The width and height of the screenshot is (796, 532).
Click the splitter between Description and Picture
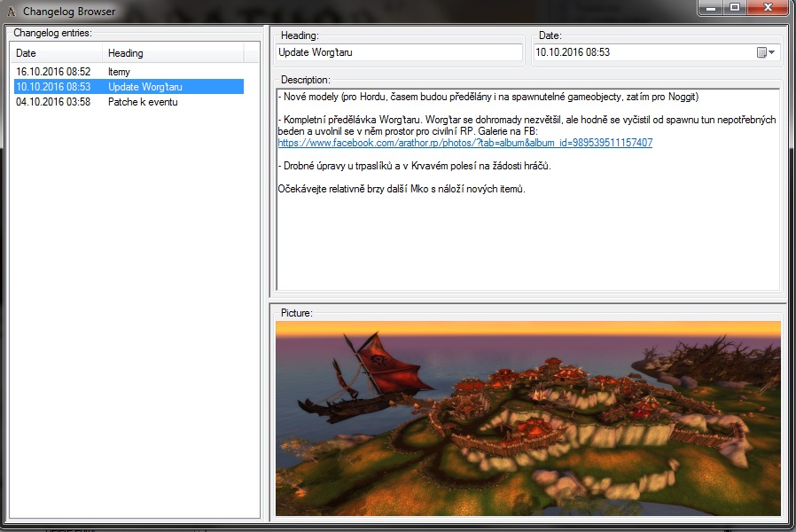pyautogui.click(x=527, y=301)
